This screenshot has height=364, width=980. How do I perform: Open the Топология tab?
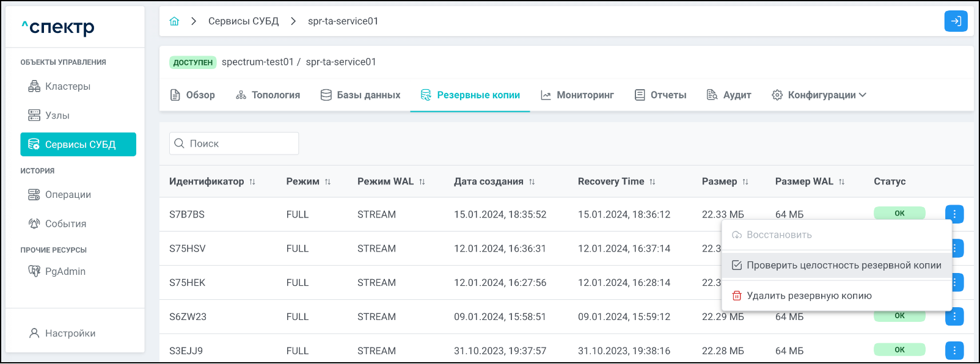[268, 95]
